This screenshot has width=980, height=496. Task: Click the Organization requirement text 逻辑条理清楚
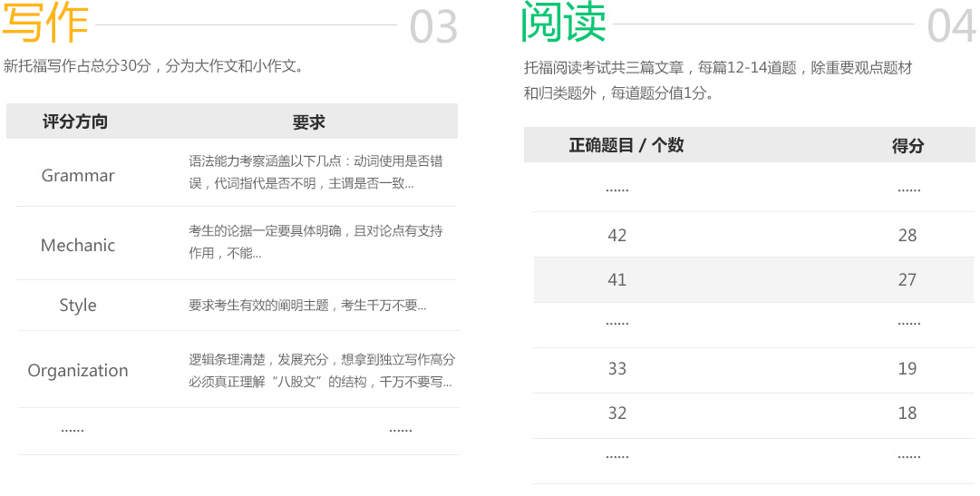pos(228,360)
